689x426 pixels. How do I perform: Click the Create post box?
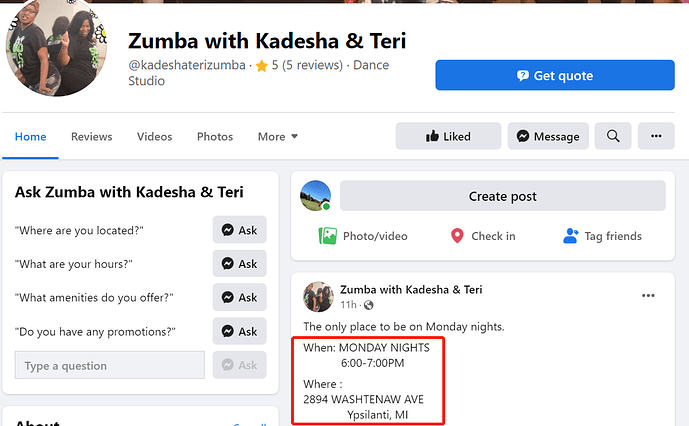coord(502,196)
